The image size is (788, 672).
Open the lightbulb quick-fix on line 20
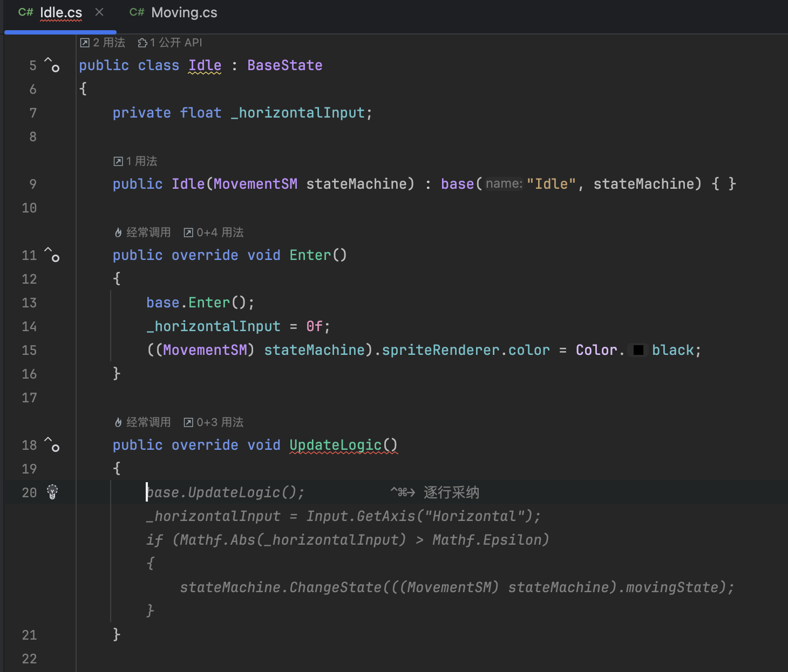pyautogui.click(x=52, y=492)
